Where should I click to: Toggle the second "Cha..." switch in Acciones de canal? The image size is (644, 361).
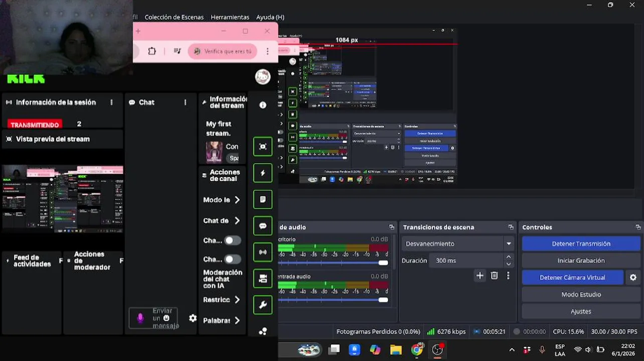click(232, 259)
